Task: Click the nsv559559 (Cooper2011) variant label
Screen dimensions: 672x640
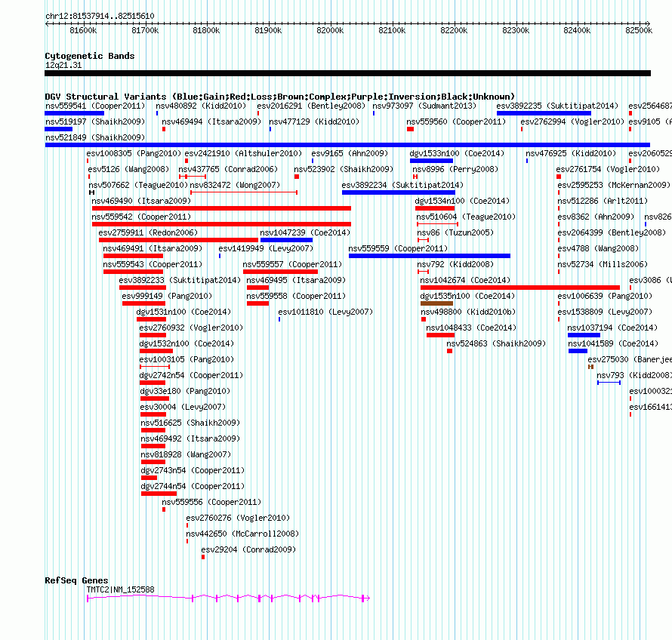Action: coord(398,248)
